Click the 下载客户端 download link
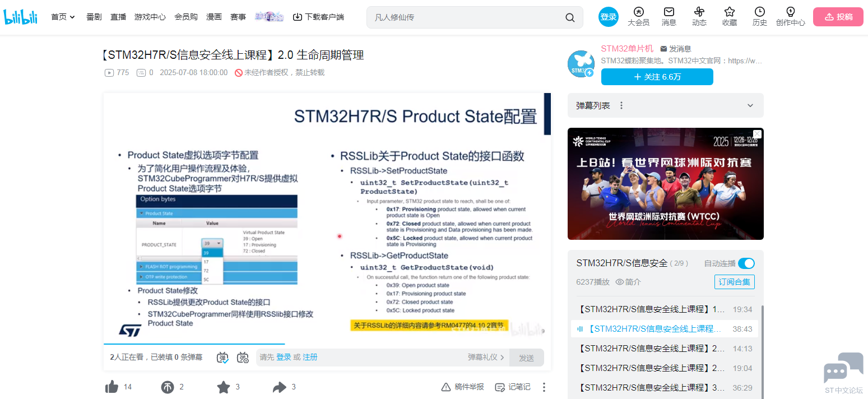 (x=318, y=17)
